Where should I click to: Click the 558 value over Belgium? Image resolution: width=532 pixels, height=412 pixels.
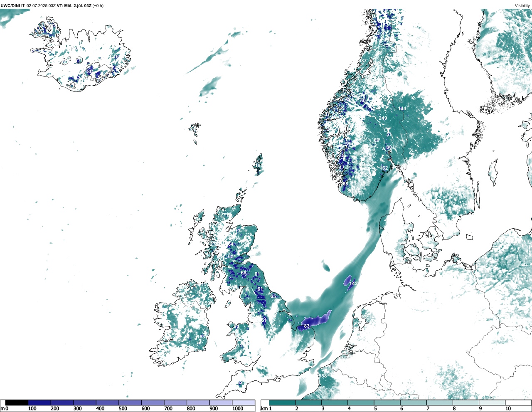point(323,375)
